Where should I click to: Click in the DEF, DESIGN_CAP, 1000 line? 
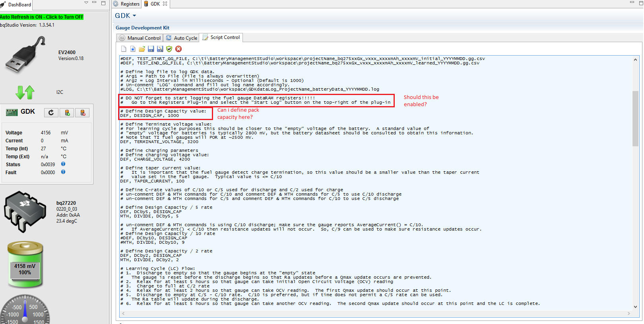tap(149, 116)
